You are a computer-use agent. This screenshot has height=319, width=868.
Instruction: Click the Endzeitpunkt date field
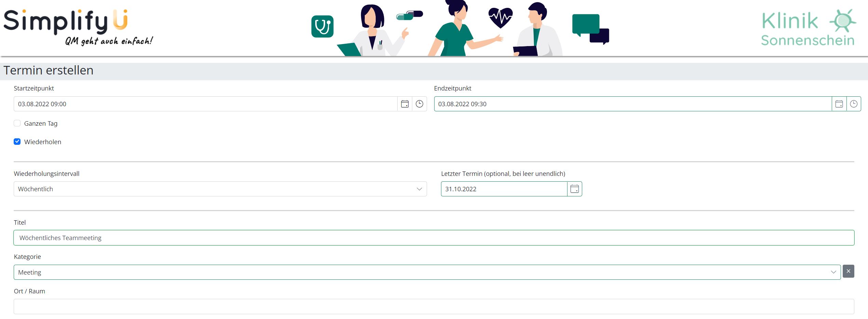click(633, 104)
